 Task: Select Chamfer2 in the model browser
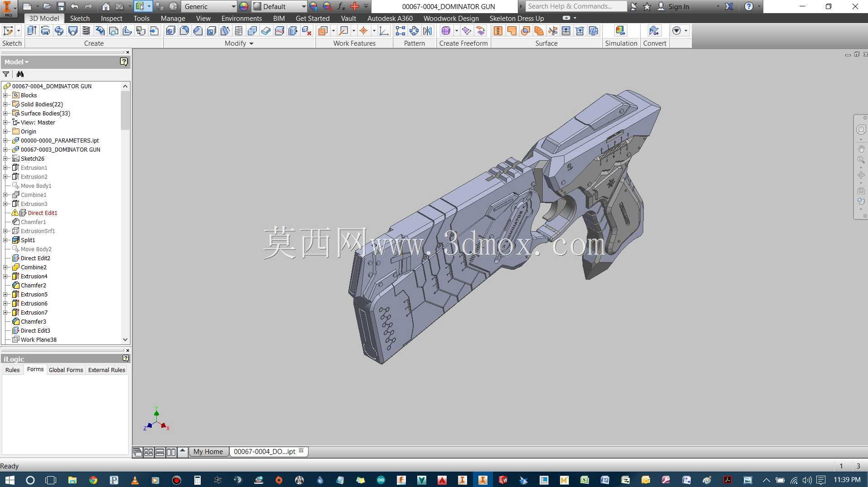pos(33,285)
